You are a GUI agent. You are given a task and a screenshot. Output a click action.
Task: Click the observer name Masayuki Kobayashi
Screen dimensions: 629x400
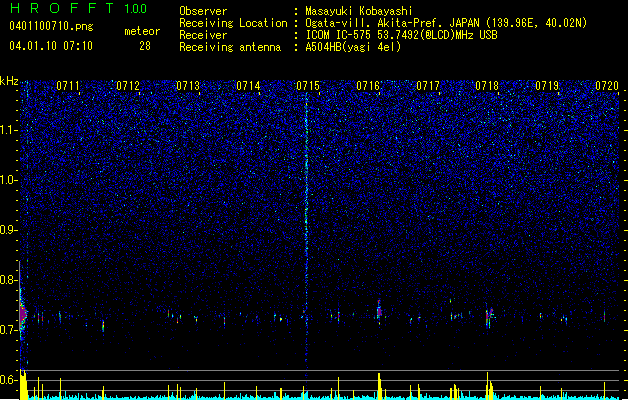359,11
